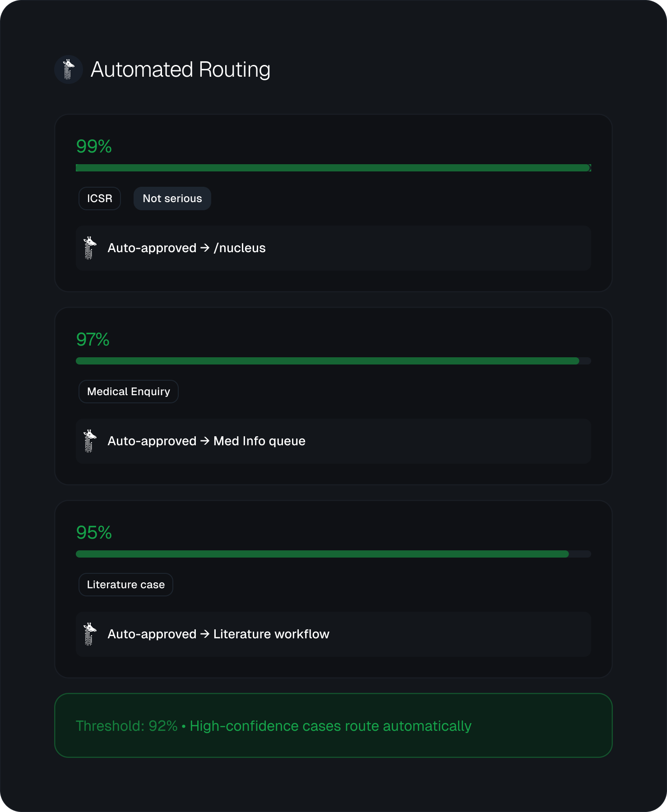The height and width of the screenshot is (812, 667).
Task: Select the ICSR tag
Action: point(100,198)
